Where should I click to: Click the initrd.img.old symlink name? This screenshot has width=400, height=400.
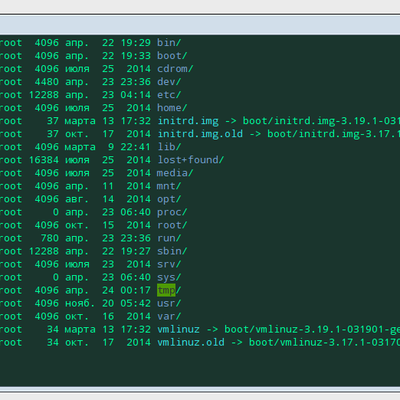click(200, 134)
